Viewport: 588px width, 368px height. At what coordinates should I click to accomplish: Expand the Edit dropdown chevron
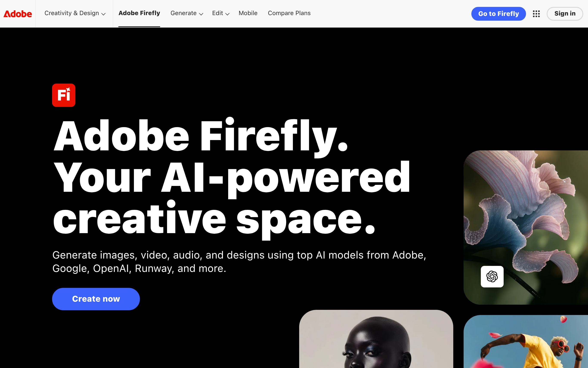tap(227, 14)
